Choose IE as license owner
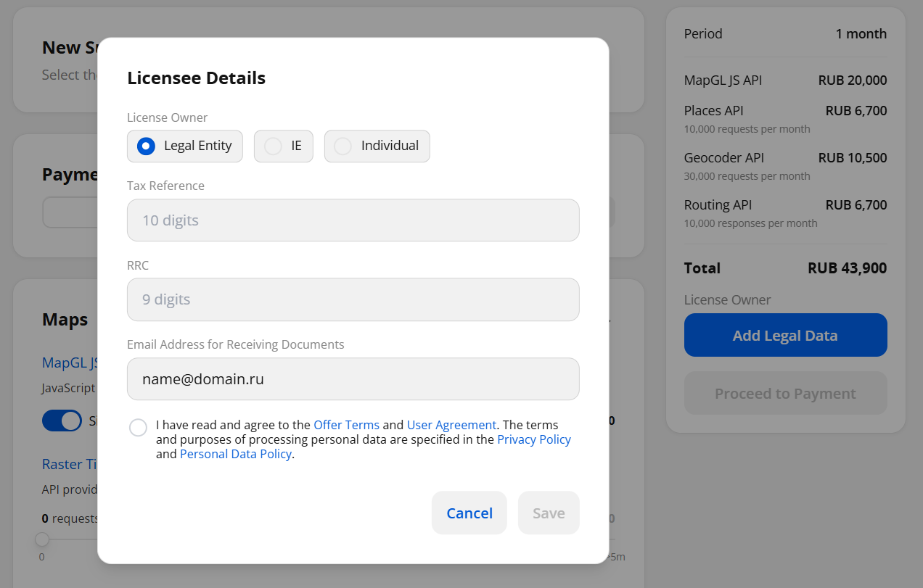The image size is (923, 588). (273, 146)
